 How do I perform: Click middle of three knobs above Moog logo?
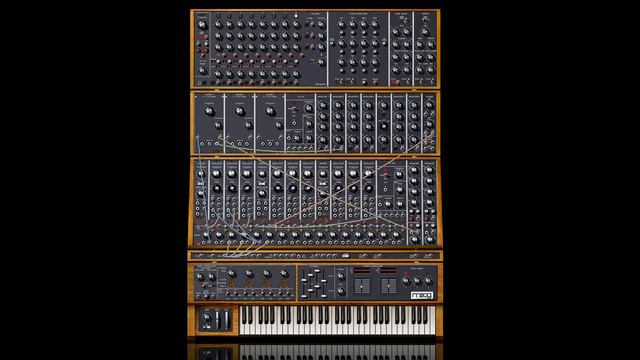tap(418, 280)
